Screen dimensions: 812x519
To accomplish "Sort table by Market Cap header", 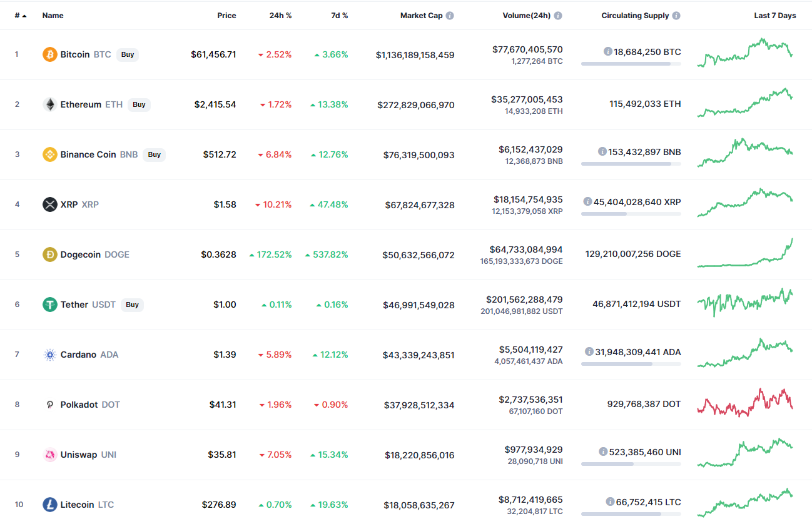I will tap(421, 16).
